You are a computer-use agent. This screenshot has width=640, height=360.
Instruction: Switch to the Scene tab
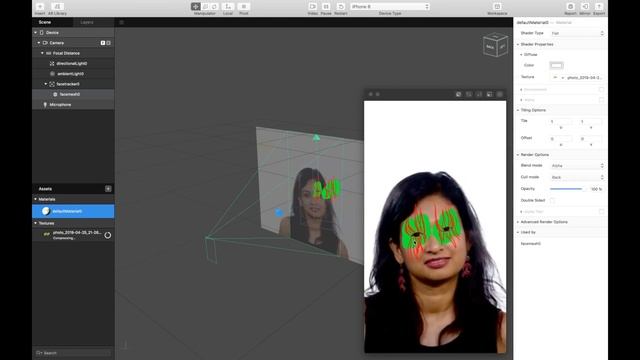pos(45,22)
